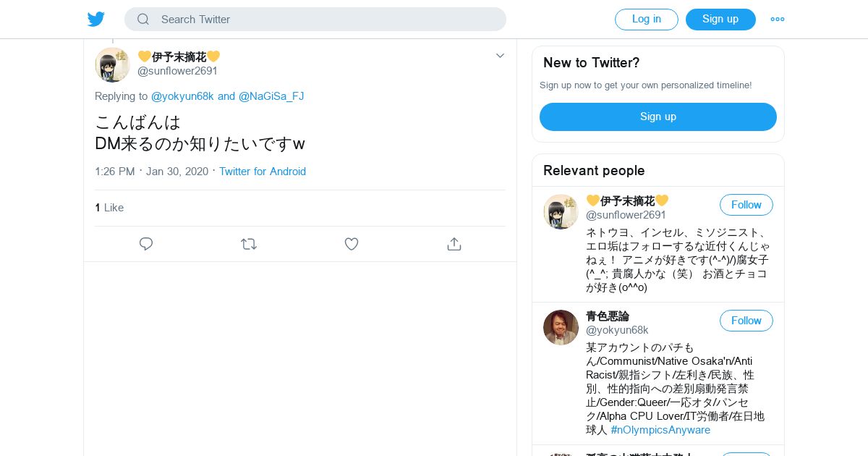Like the tweet with heart icon

[352, 244]
